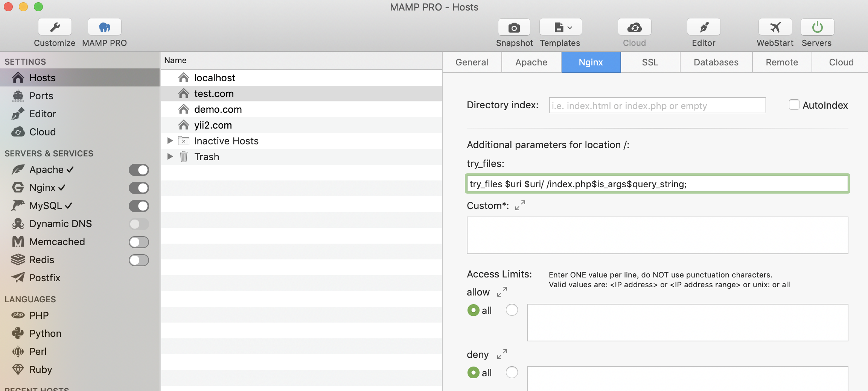
Task: Click the Cloud toolbar icon
Action: pyautogui.click(x=634, y=27)
